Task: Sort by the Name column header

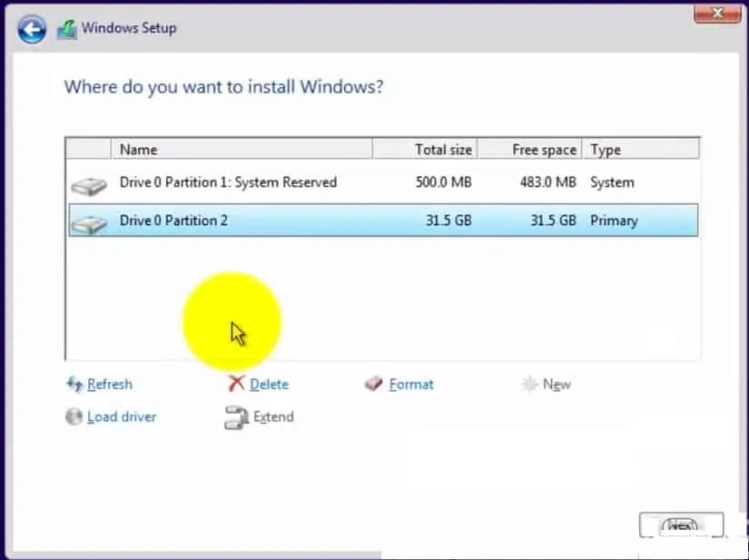Action: pyautogui.click(x=241, y=150)
